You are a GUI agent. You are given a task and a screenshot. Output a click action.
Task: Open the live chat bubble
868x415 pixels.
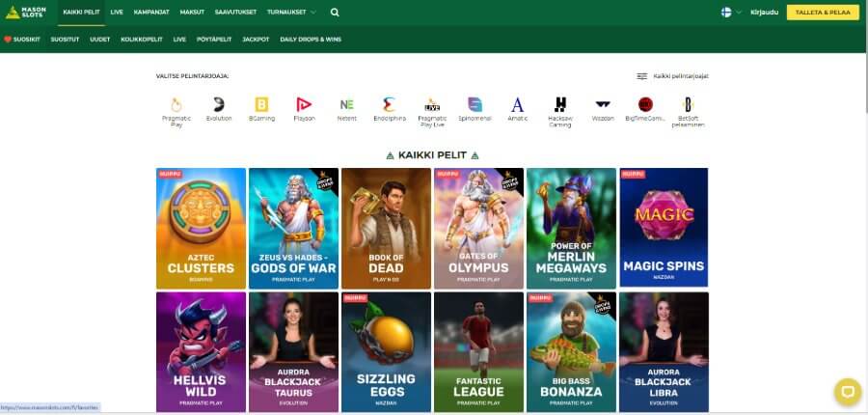click(848, 392)
